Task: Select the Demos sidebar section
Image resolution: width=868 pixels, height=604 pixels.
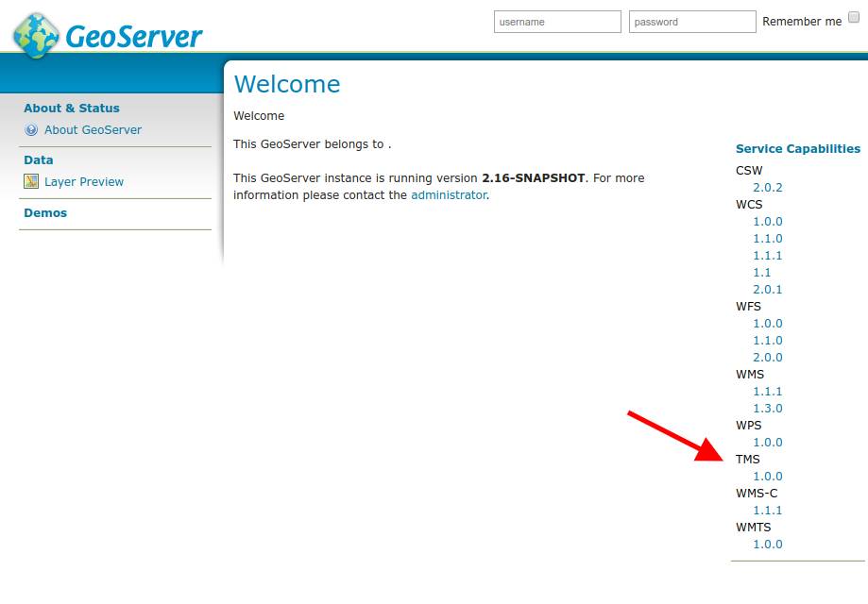Action: [45, 213]
